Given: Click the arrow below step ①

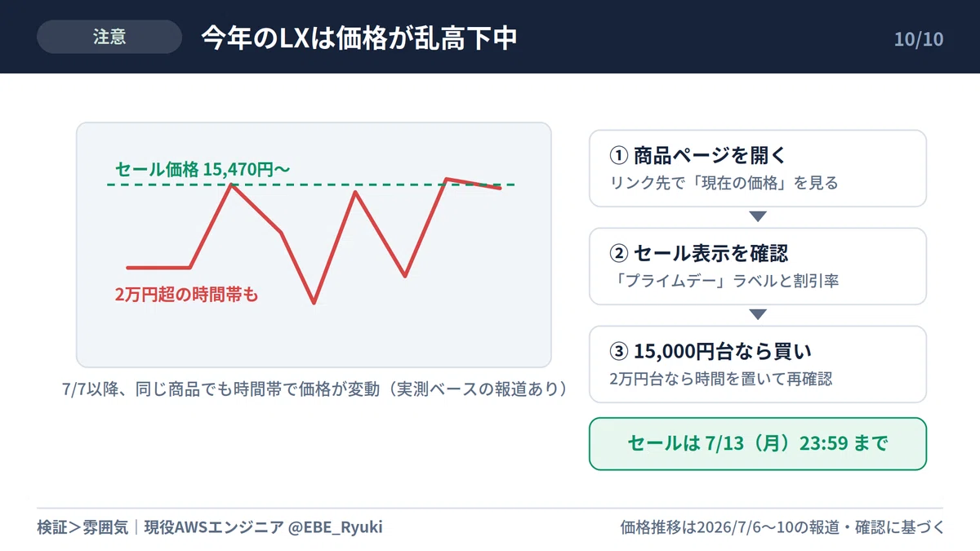Looking at the screenshot, I should click(x=758, y=216).
